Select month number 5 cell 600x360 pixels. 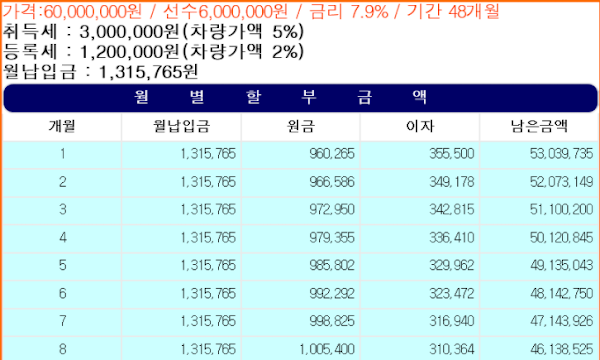click(62, 266)
